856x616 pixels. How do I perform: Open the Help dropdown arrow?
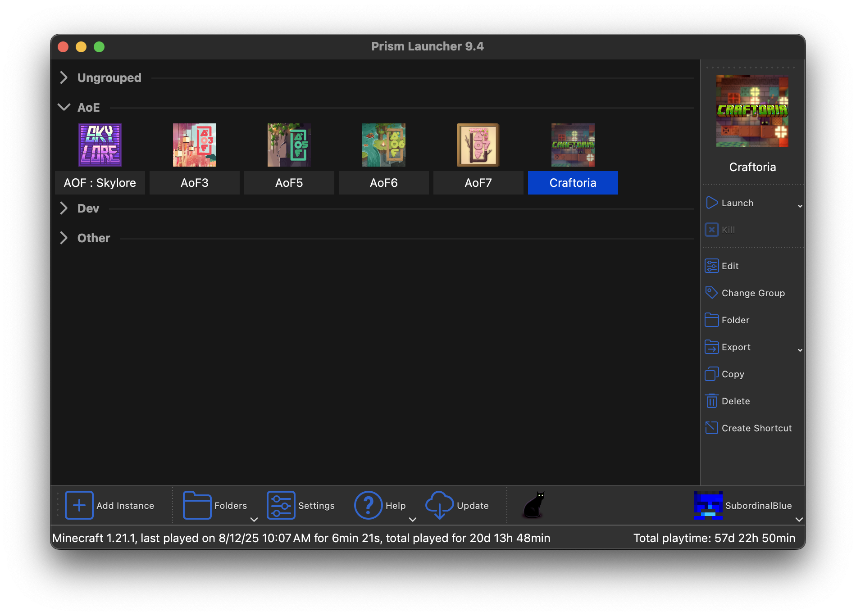(x=413, y=519)
